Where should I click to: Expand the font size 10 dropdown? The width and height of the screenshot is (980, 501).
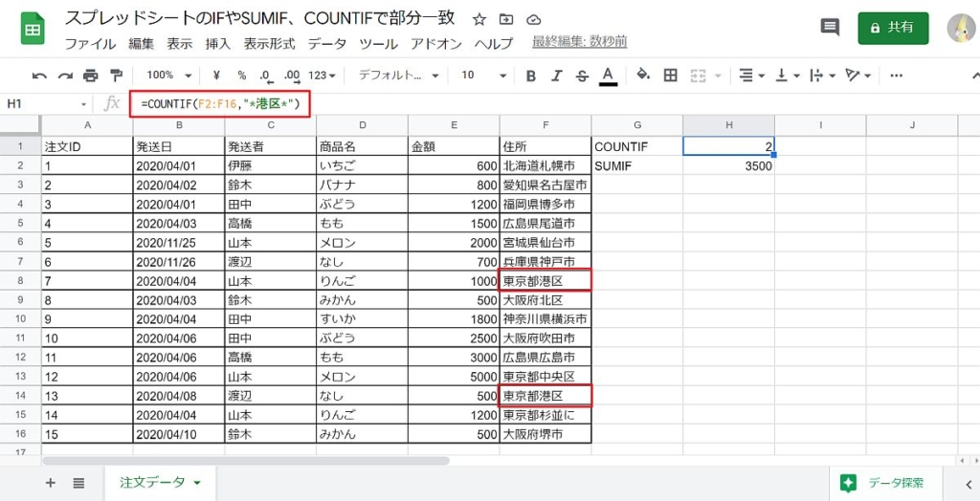481,76
